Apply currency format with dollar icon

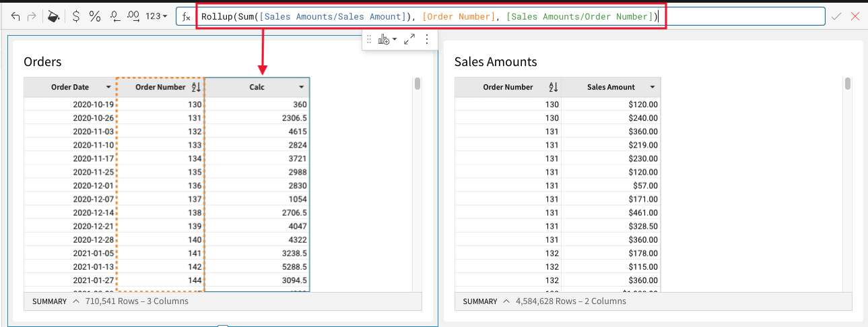(x=76, y=16)
